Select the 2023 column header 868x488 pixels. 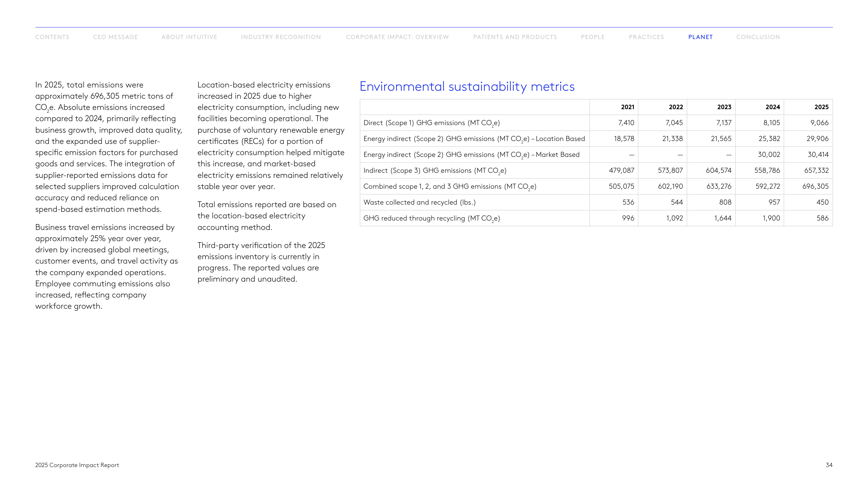point(724,107)
